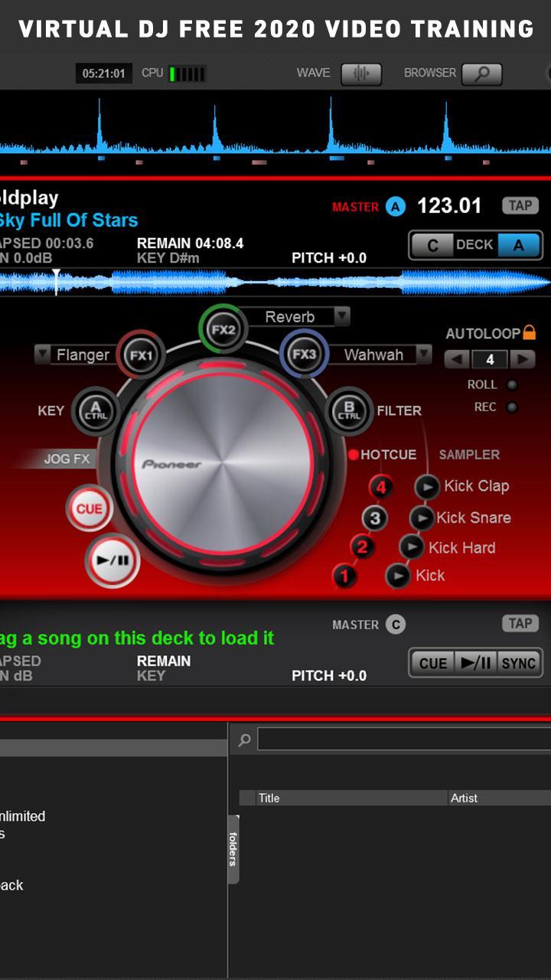Open the Flanger effect dropdown
551x980 pixels.
[x=42, y=354]
